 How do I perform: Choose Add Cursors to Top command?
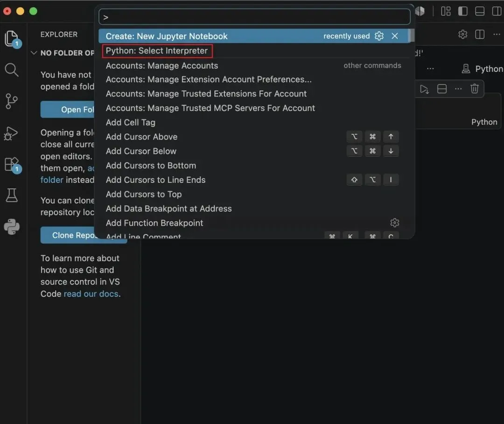(254, 195)
